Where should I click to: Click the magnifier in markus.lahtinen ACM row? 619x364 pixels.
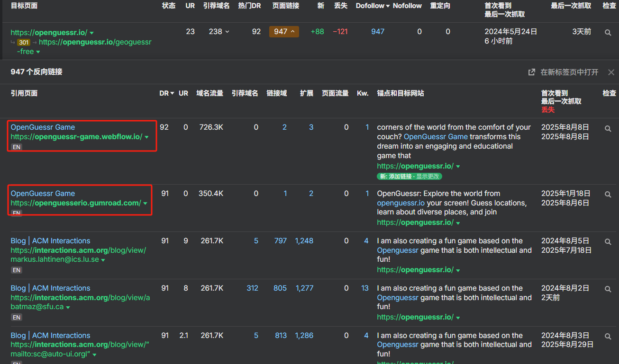tap(608, 242)
